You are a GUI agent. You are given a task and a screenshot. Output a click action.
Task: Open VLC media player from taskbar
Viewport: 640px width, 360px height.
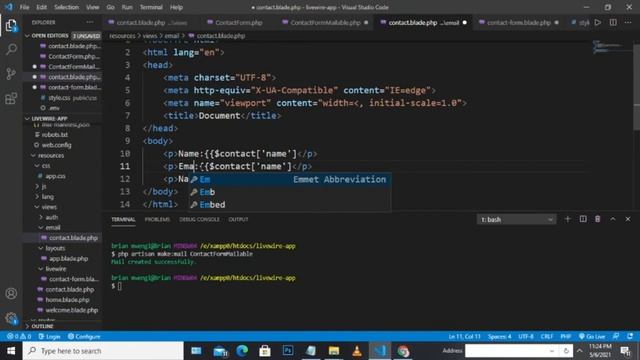point(357,351)
